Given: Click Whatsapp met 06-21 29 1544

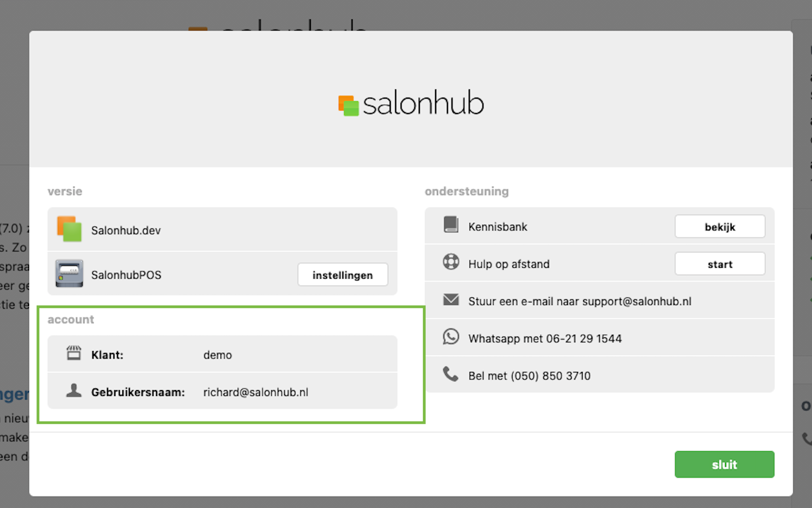Looking at the screenshot, I should click(545, 339).
